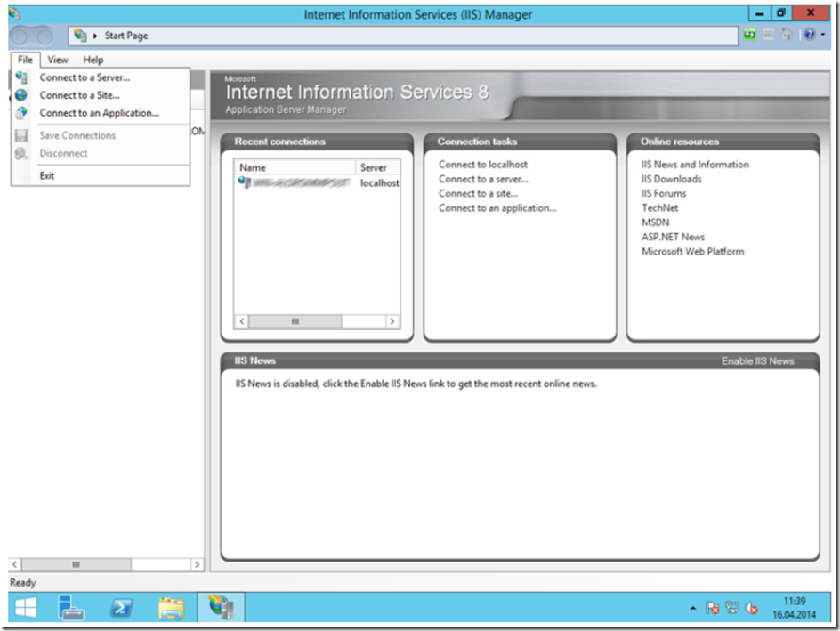Open the Windows Start button

pyautogui.click(x=26, y=608)
